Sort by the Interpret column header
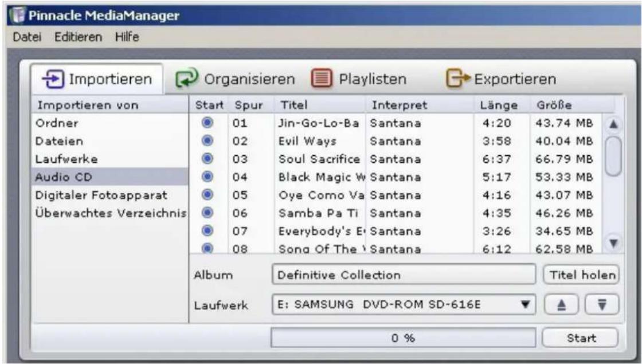Image resolution: width=642 pixels, height=364 pixels. 420,105
